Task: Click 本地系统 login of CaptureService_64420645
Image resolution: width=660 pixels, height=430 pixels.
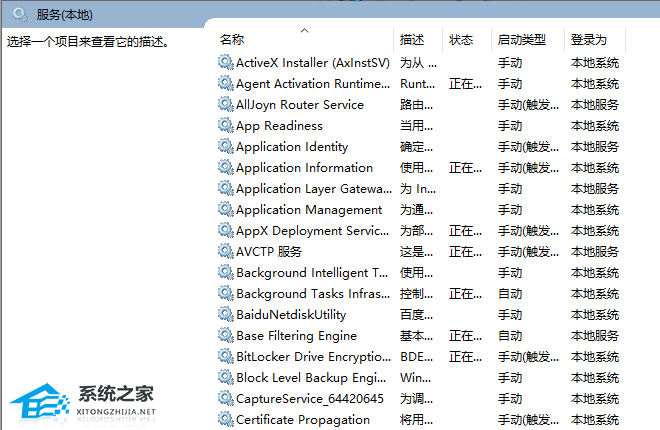Action: pyautogui.click(x=595, y=398)
